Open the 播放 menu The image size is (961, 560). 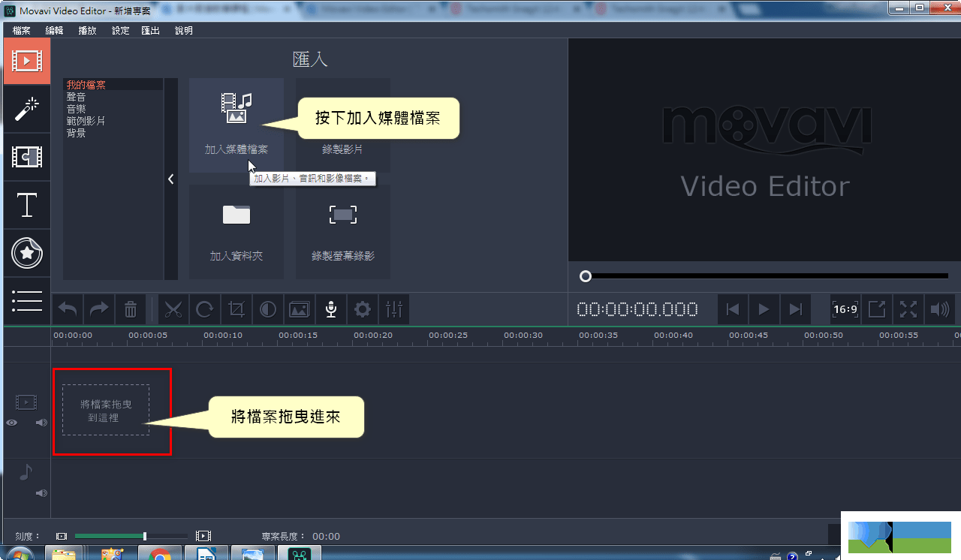tap(87, 31)
